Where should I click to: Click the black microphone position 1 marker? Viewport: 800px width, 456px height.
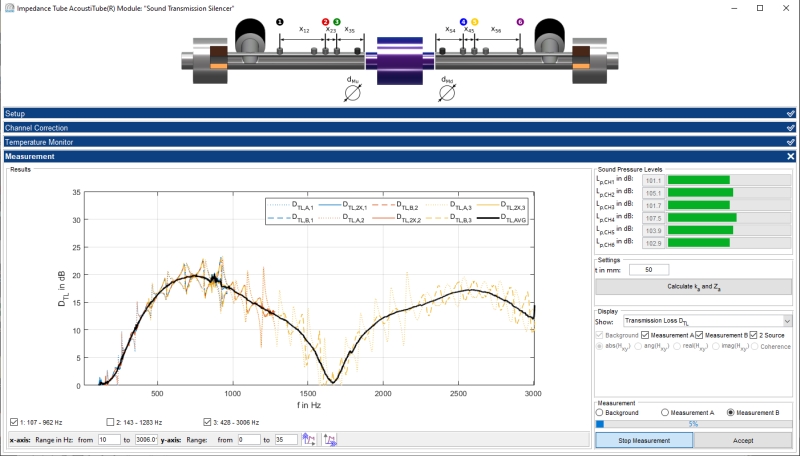pos(279,21)
